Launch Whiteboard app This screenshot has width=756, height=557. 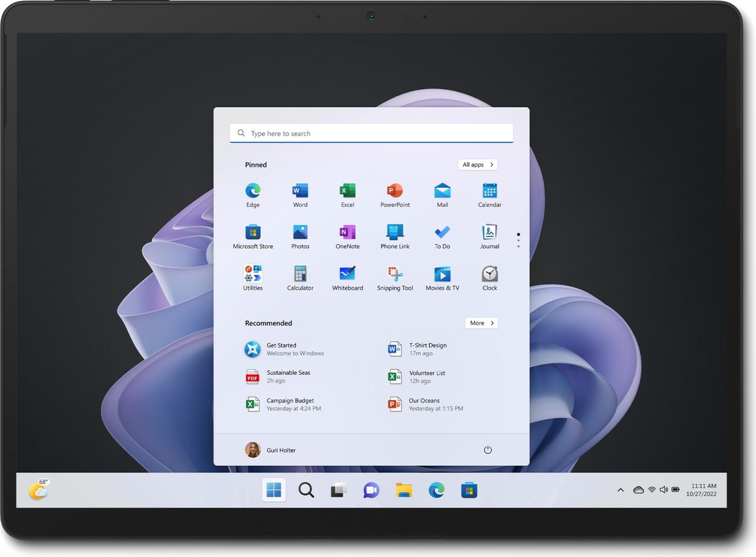(x=347, y=278)
